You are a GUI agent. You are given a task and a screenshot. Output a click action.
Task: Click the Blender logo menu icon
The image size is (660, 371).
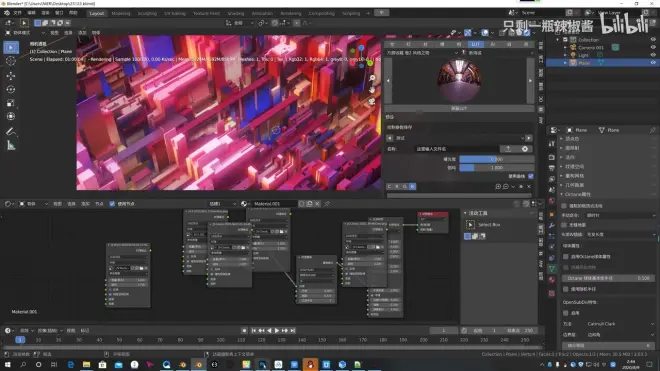point(7,13)
